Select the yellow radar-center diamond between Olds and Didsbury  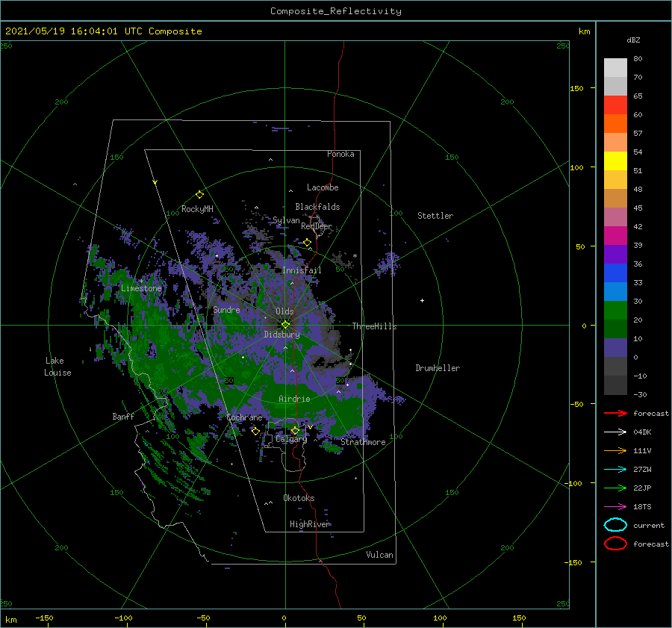285,325
